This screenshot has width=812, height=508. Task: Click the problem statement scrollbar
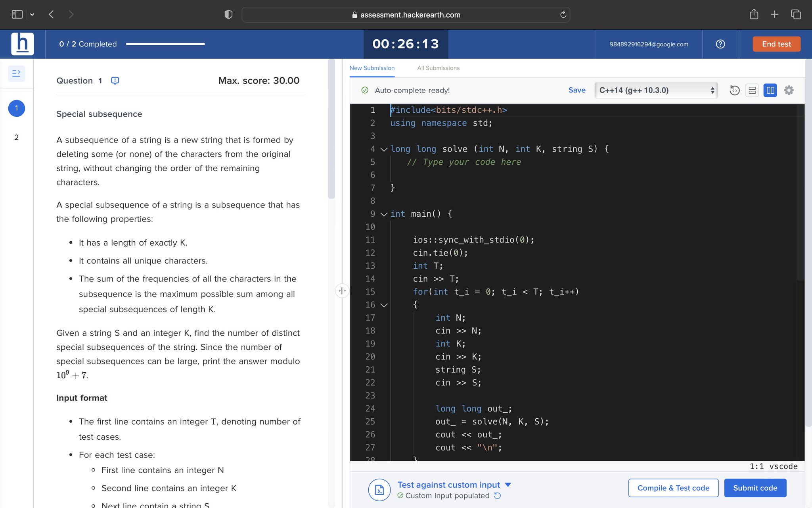(331, 129)
